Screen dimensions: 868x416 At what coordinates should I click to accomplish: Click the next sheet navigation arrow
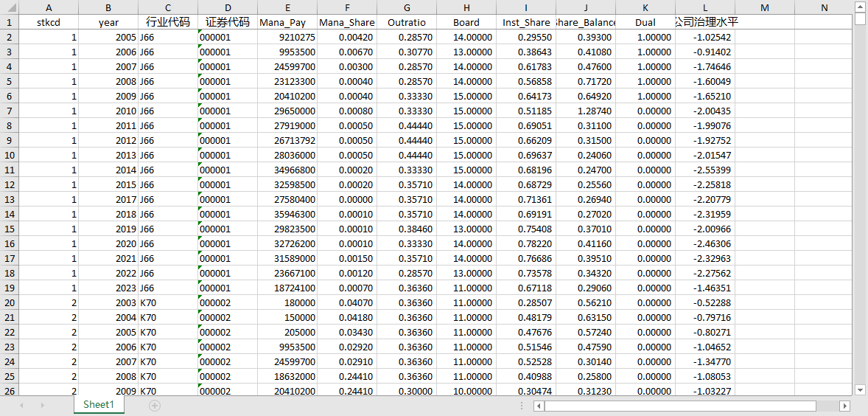43,406
